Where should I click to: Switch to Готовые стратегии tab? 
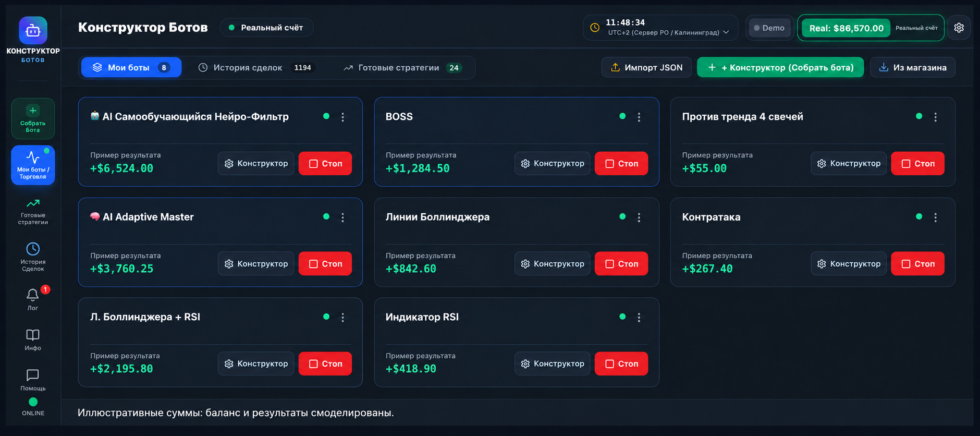coord(402,67)
